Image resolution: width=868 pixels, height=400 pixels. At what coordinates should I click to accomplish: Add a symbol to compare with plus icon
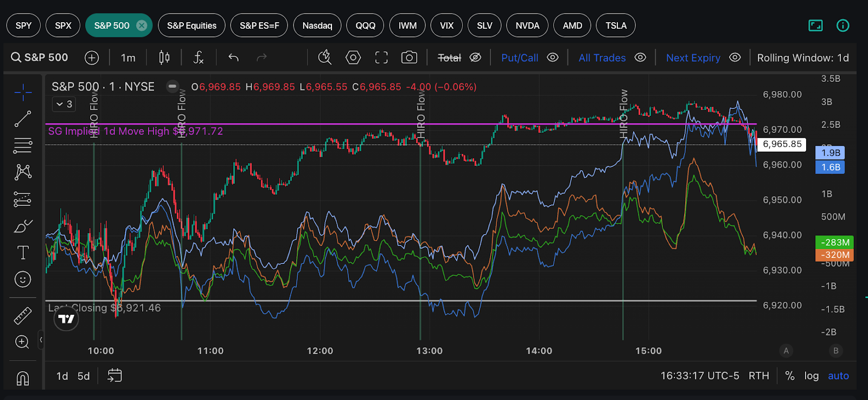click(92, 57)
